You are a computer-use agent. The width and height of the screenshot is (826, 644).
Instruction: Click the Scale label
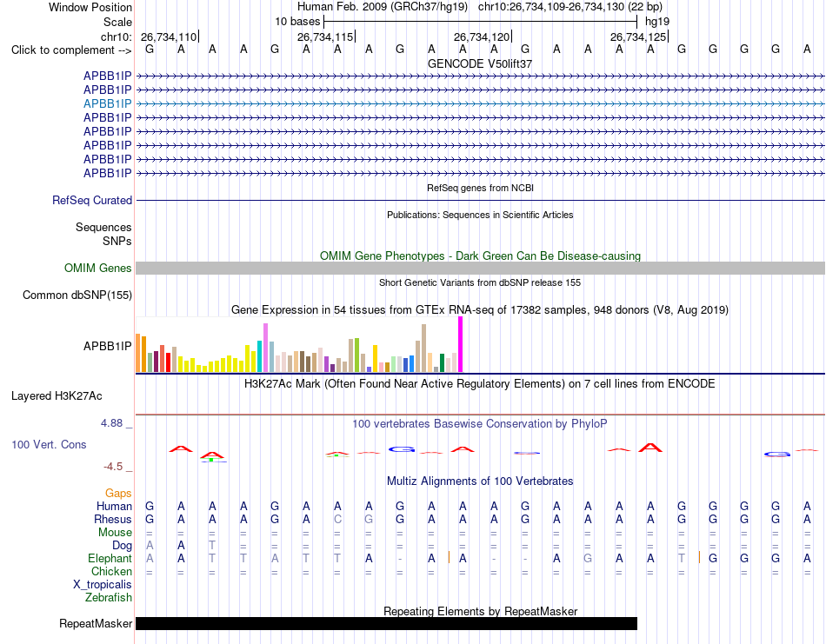pyautogui.click(x=118, y=22)
